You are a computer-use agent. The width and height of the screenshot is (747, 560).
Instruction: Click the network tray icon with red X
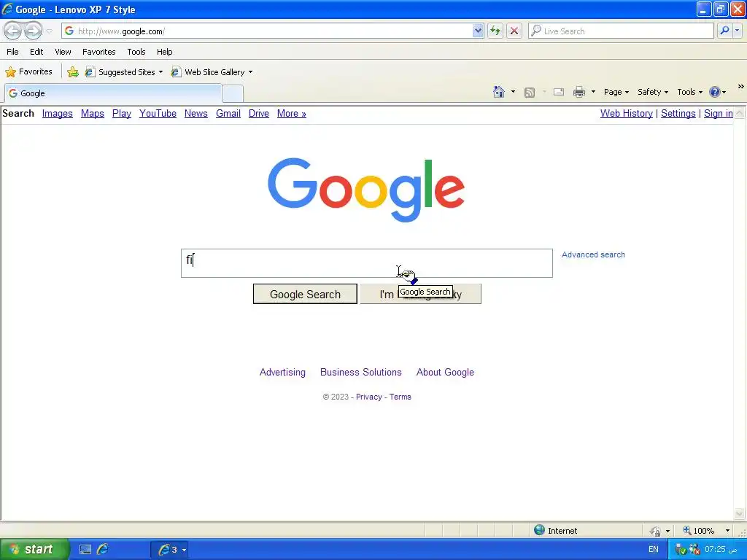pyautogui.click(x=694, y=550)
